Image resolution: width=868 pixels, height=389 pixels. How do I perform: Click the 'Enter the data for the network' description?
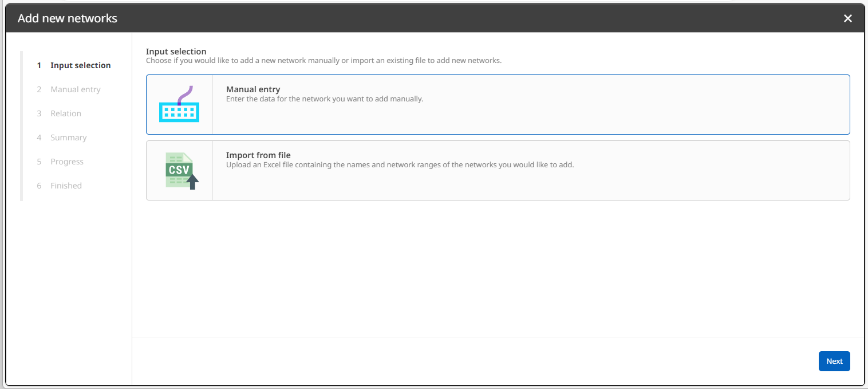click(324, 99)
